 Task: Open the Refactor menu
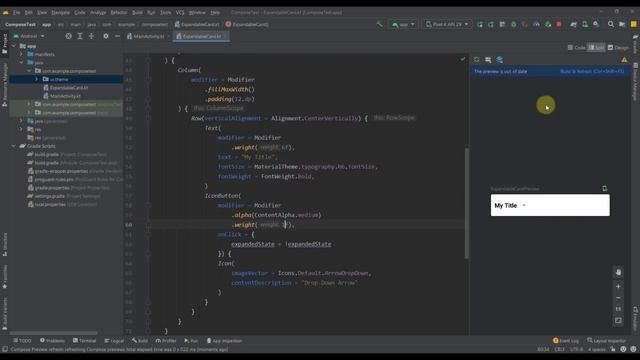click(x=118, y=13)
